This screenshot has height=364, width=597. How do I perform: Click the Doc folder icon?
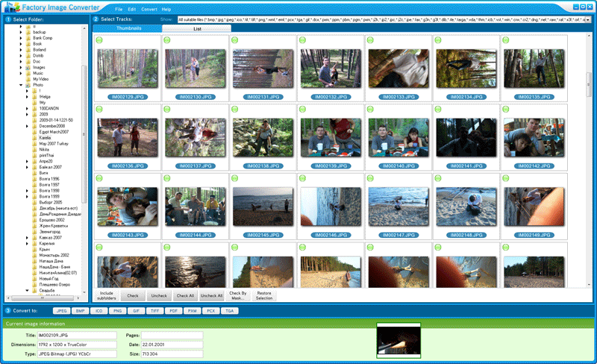coord(28,62)
